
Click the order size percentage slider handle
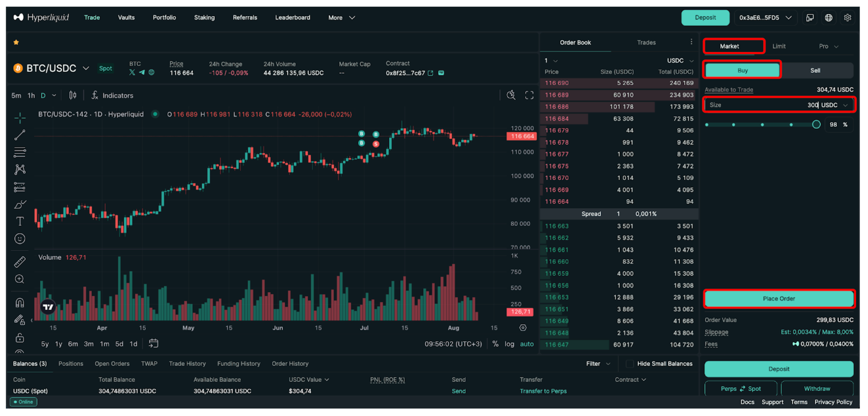point(816,124)
